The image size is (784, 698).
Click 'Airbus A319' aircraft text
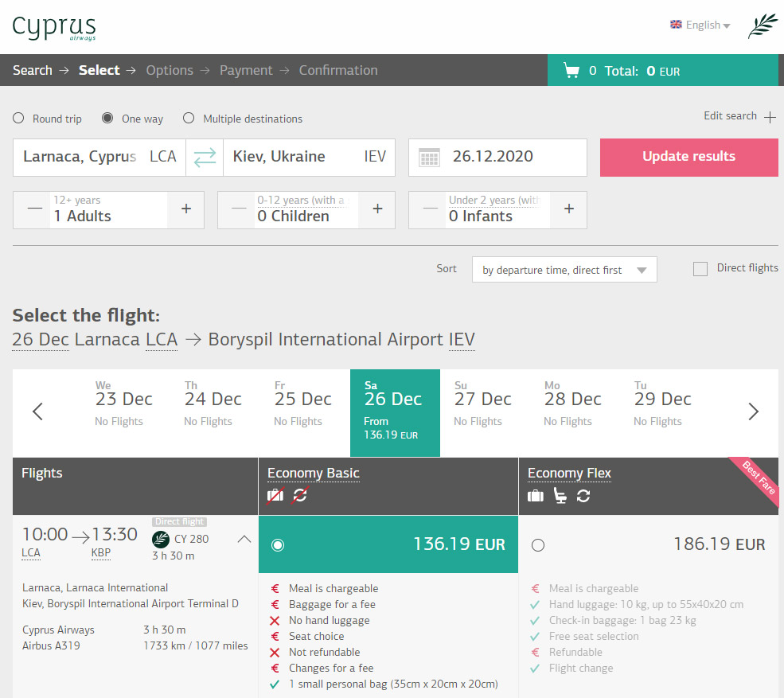click(51, 645)
